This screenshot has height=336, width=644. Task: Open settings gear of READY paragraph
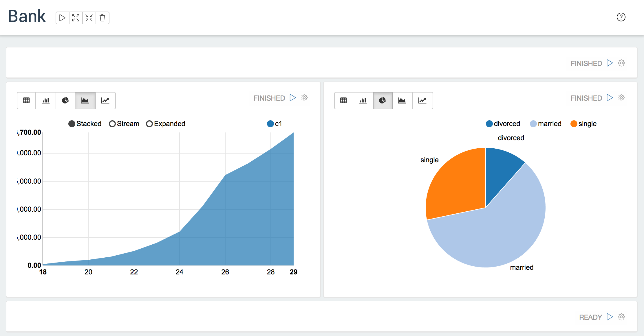coord(621,317)
